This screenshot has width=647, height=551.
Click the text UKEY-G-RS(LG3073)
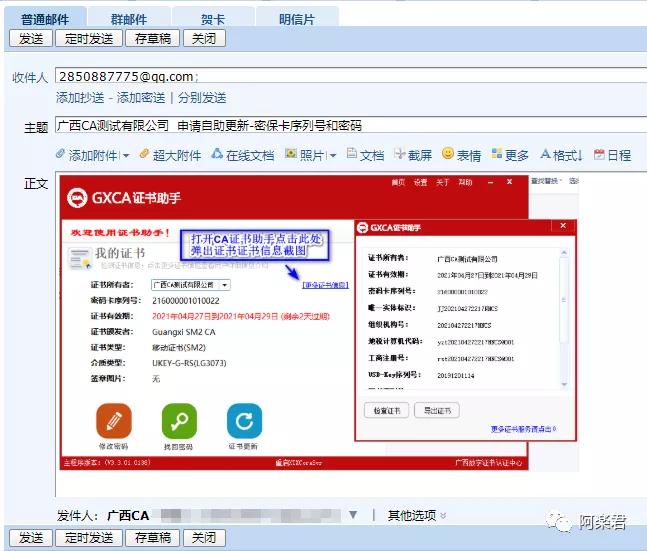click(189, 363)
